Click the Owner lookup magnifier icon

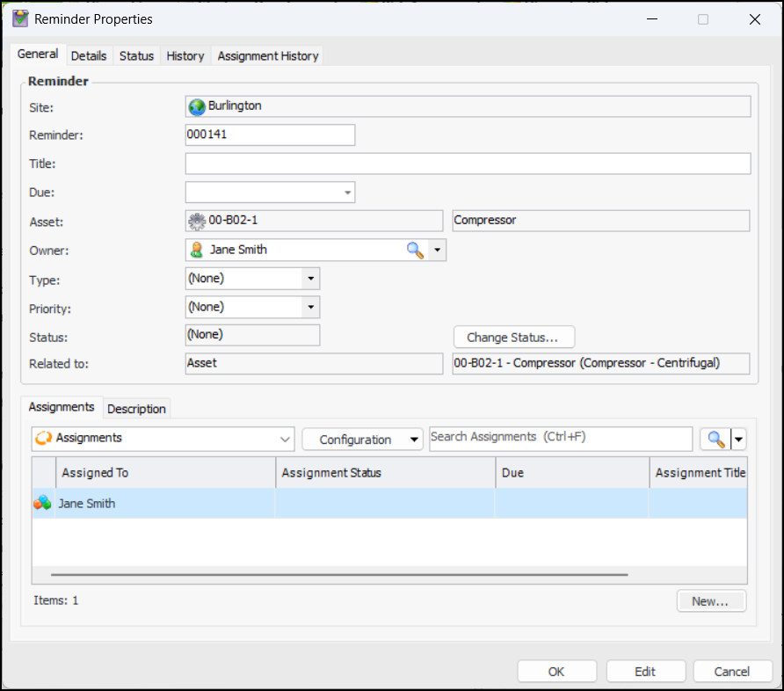coord(415,251)
